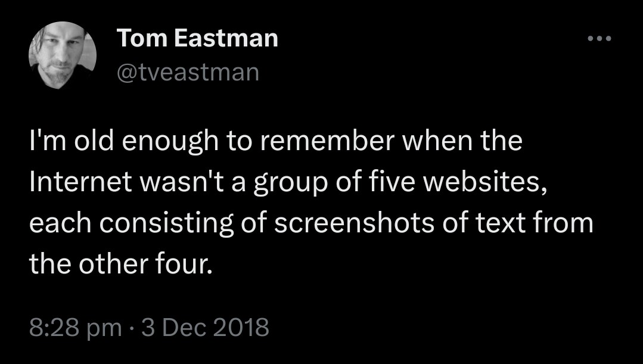The width and height of the screenshot is (643, 364).
Task: Click the word "each" starting the third line
Action: (x=57, y=223)
